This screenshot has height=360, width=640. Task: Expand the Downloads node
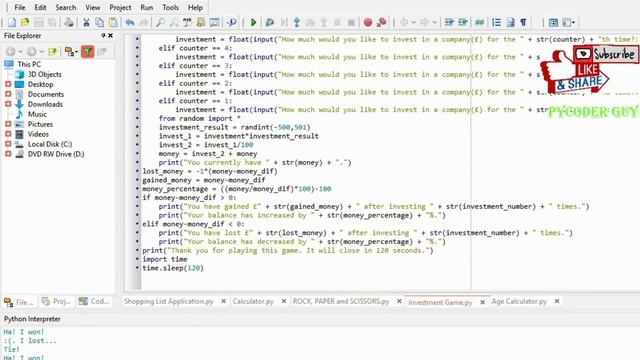point(8,104)
